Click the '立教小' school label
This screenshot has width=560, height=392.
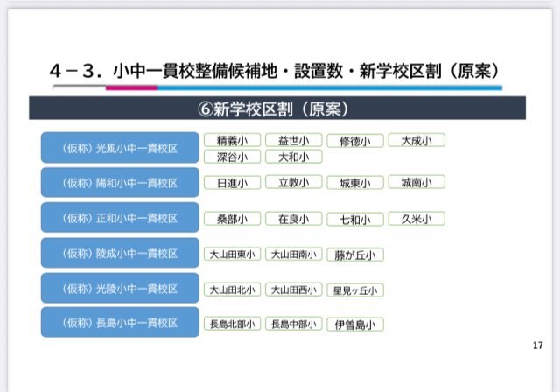pos(294,182)
